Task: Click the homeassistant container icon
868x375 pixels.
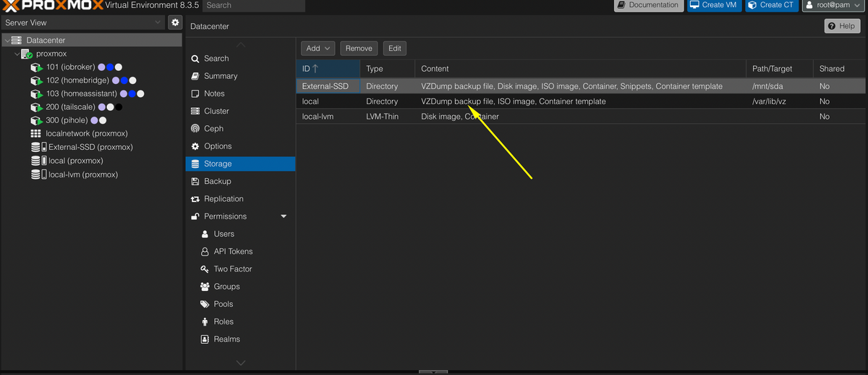Action: click(36, 94)
